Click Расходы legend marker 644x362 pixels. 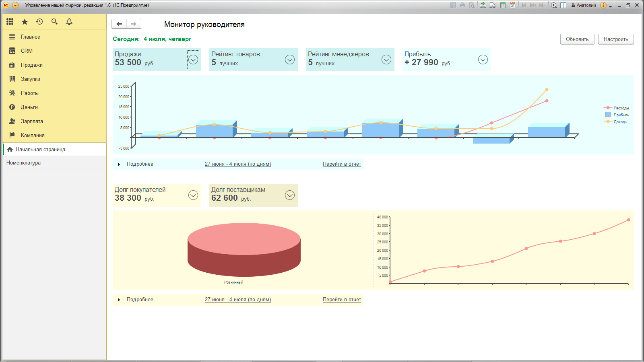coord(608,108)
